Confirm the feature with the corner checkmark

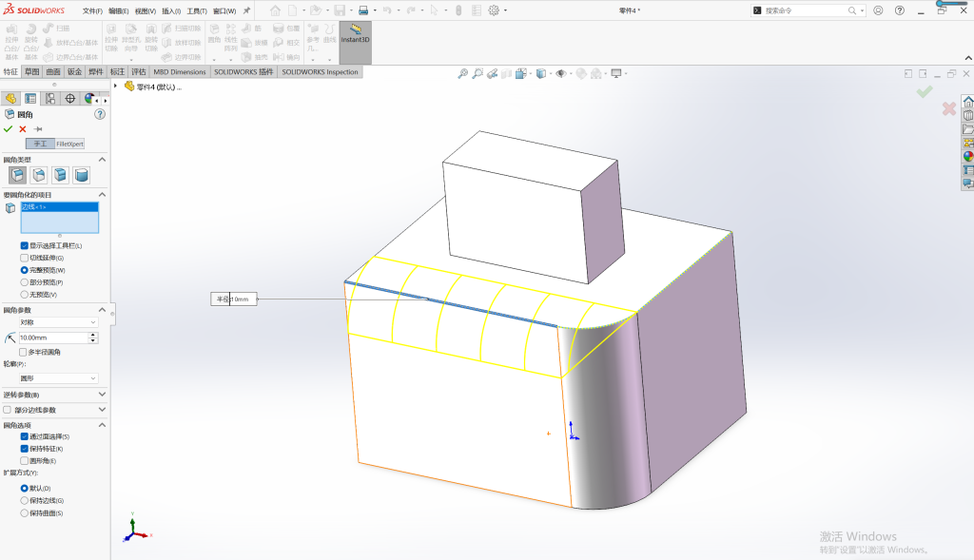coord(925,92)
